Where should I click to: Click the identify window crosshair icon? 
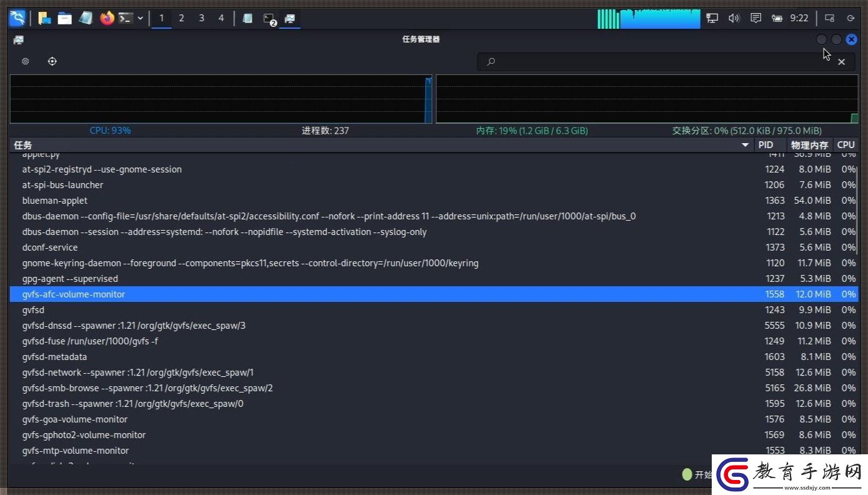(x=52, y=61)
